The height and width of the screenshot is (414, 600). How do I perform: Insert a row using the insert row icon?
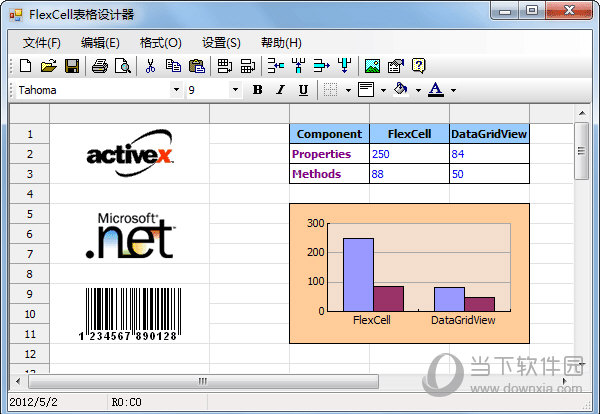pos(276,66)
